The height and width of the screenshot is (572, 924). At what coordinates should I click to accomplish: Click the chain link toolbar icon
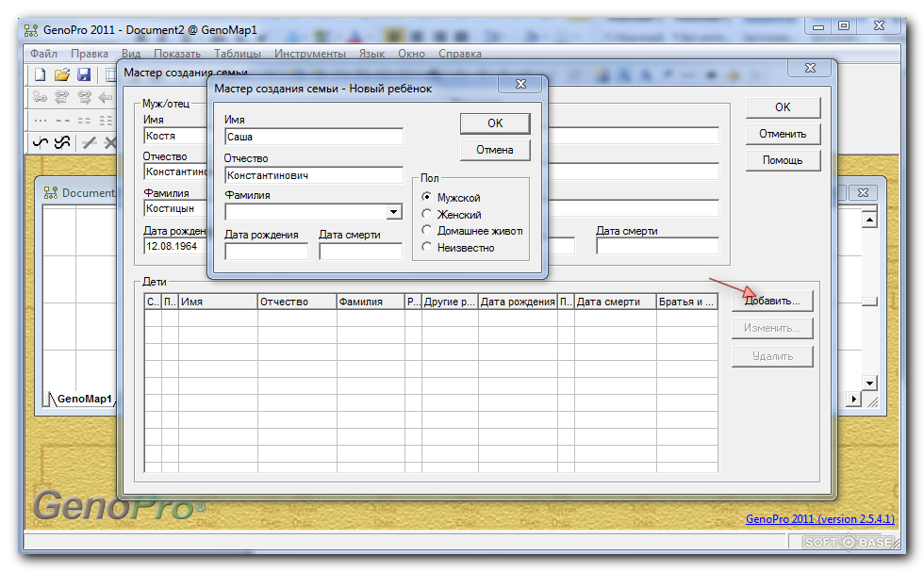pyautogui.click(x=40, y=97)
